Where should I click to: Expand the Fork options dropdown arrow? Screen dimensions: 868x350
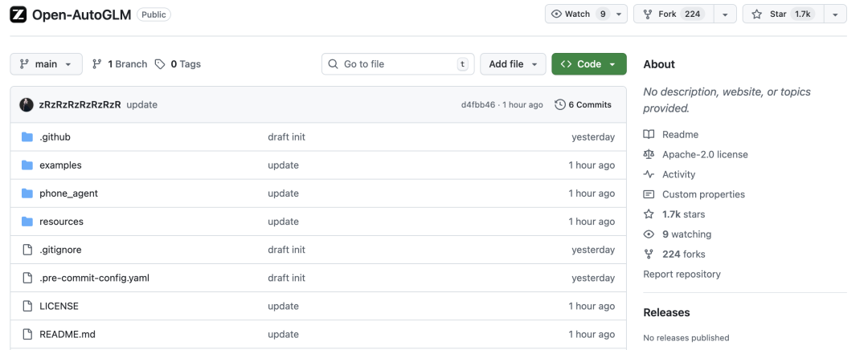tap(725, 14)
